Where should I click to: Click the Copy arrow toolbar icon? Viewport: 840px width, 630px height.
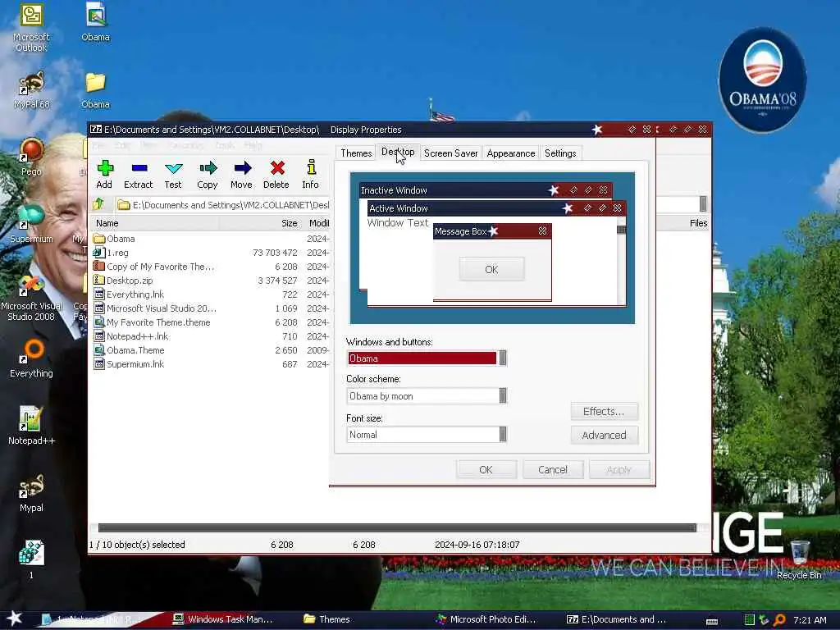[208, 168]
